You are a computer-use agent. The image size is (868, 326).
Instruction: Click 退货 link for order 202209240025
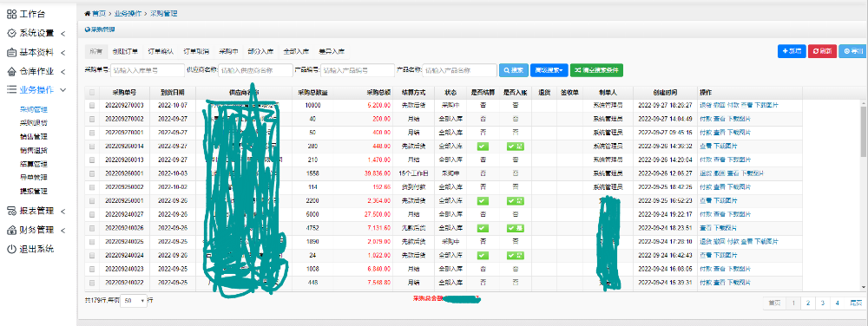point(705,241)
